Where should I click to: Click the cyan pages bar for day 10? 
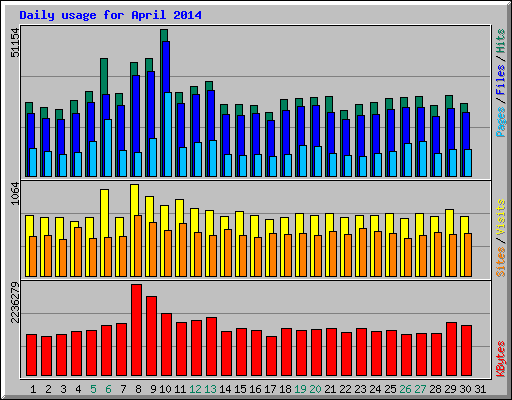tap(168, 134)
